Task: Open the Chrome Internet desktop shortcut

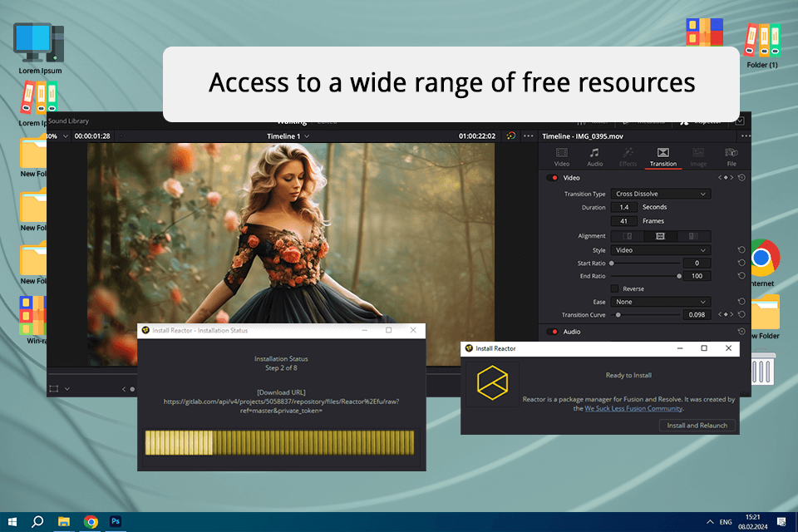Action: 762,264
